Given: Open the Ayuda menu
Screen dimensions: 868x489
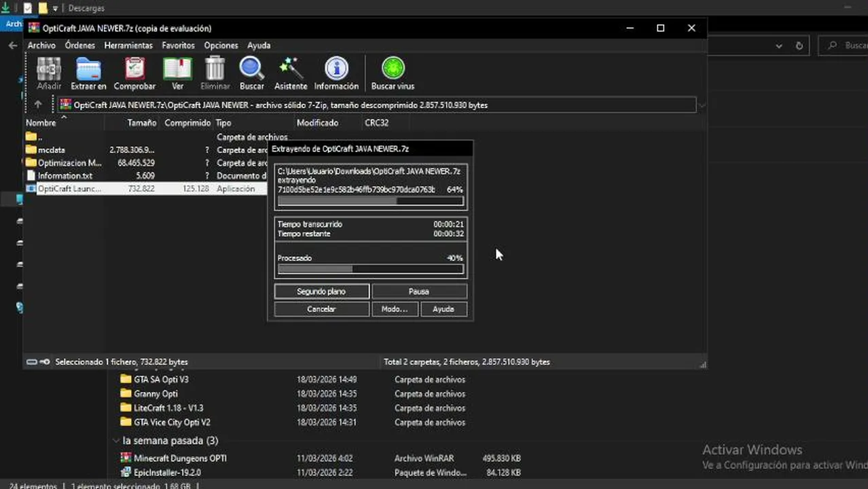Looking at the screenshot, I should pyautogui.click(x=259, y=46).
